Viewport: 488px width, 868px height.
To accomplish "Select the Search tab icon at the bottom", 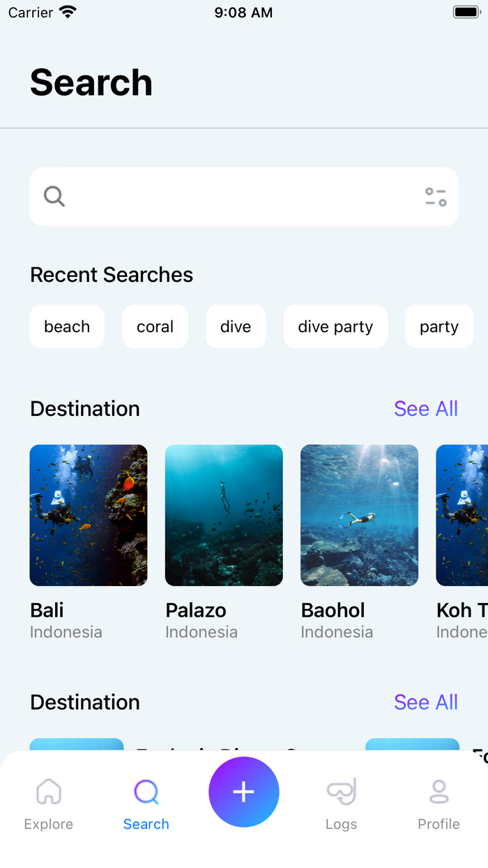I will (x=146, y=792).
